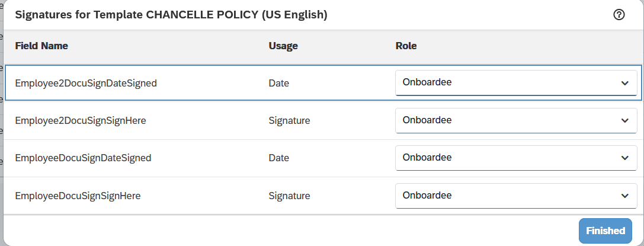644x246 pixels.
Task: Click chevron arrow for Employee2DocuSignDateSigned role
Action: (624, 83)
